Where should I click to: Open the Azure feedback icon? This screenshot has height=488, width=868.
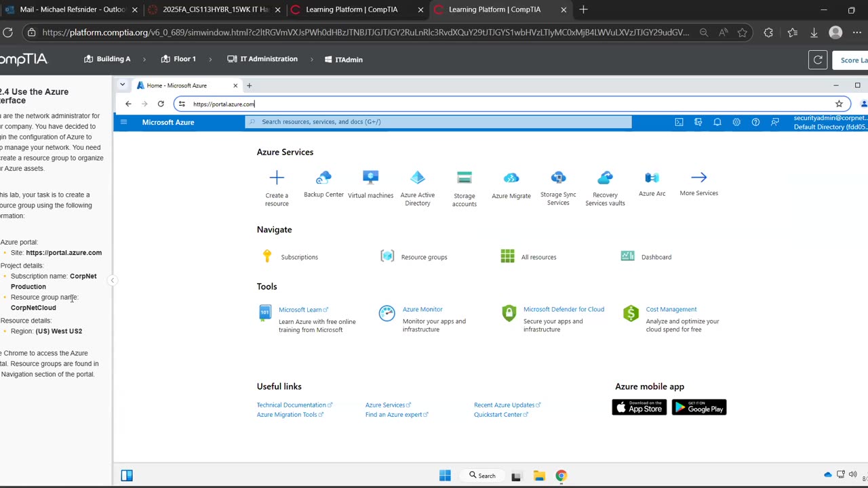click(774, 122)
